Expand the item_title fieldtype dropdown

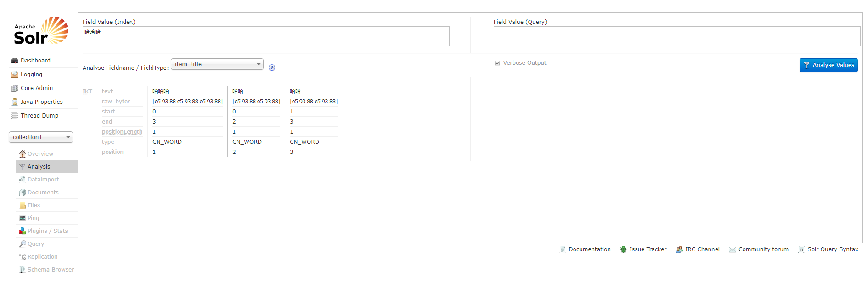[x=217, y=64]
